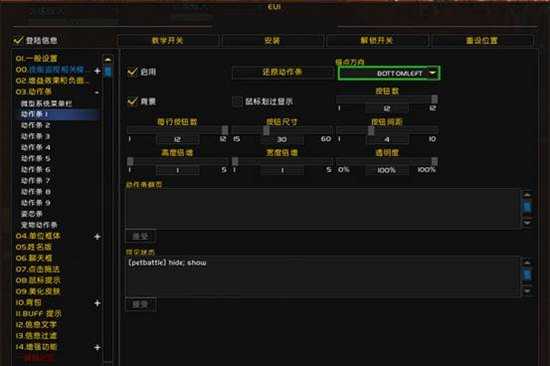
Task: Select 12.信息文字 in the sidebar
Action: tap(36, 325)
